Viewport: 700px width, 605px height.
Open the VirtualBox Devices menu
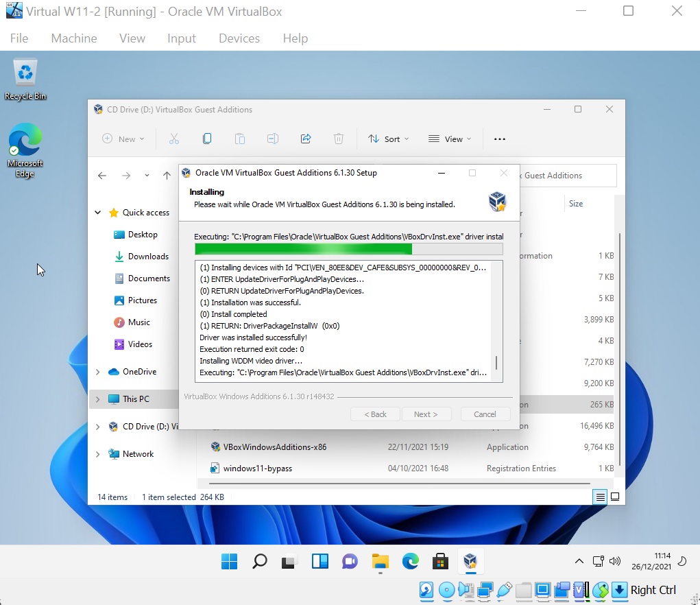tap(239, 38)
